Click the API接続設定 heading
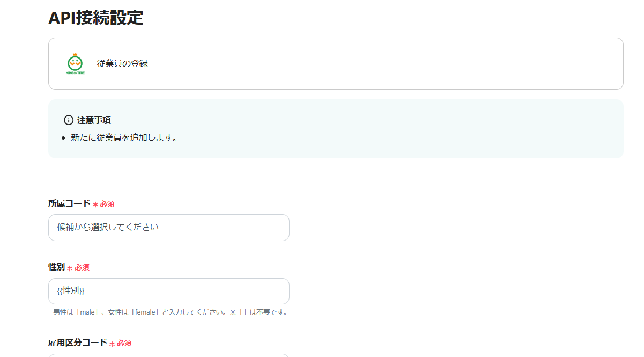 pos(96,18)
